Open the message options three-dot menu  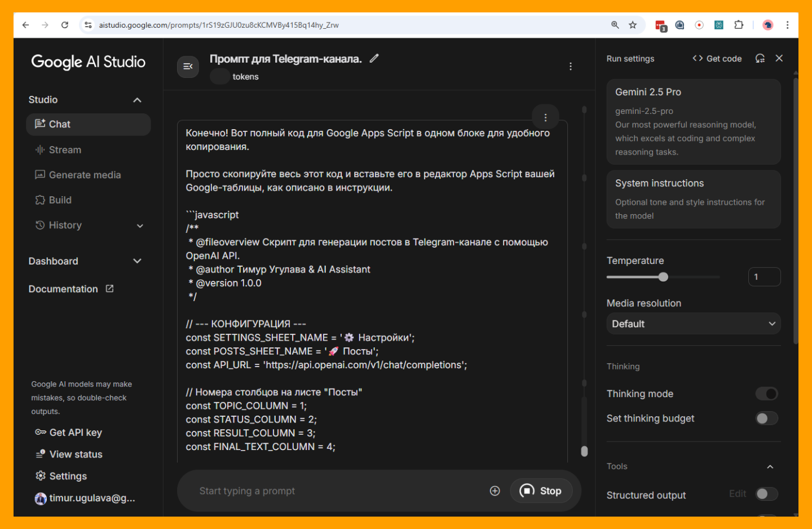click(545, 117)
